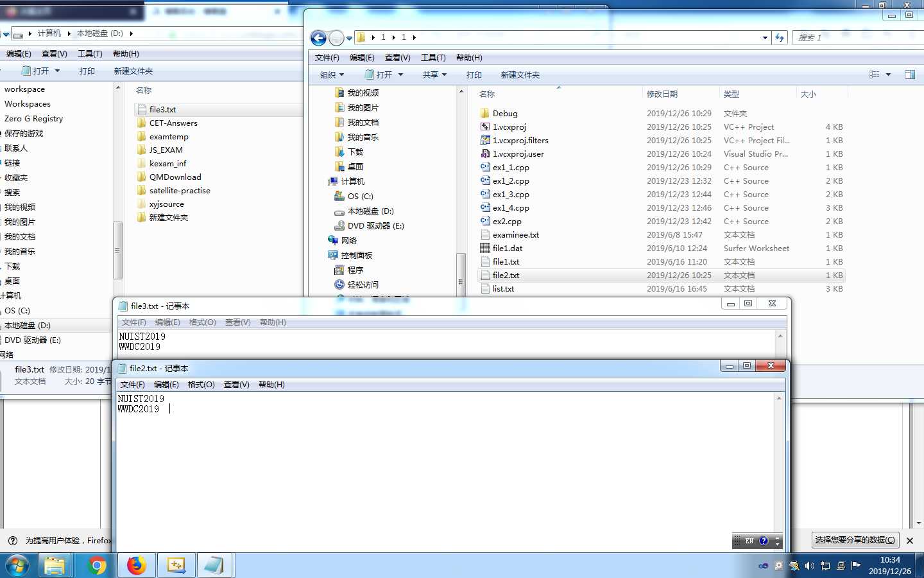The image size is (924, 578).
Task: Dismiss the Firefox notification with the X
Action: point(909,541)
